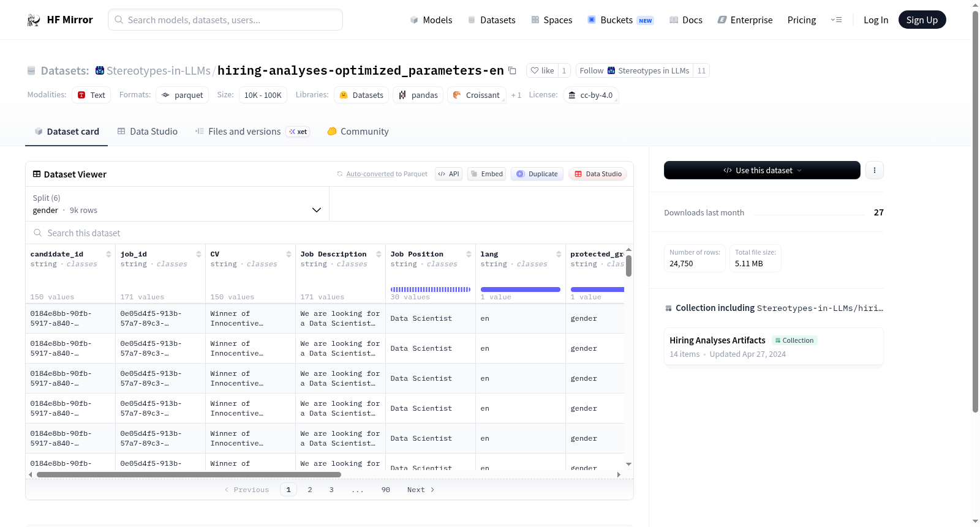Click the search magnifier in dataset search

38,233
